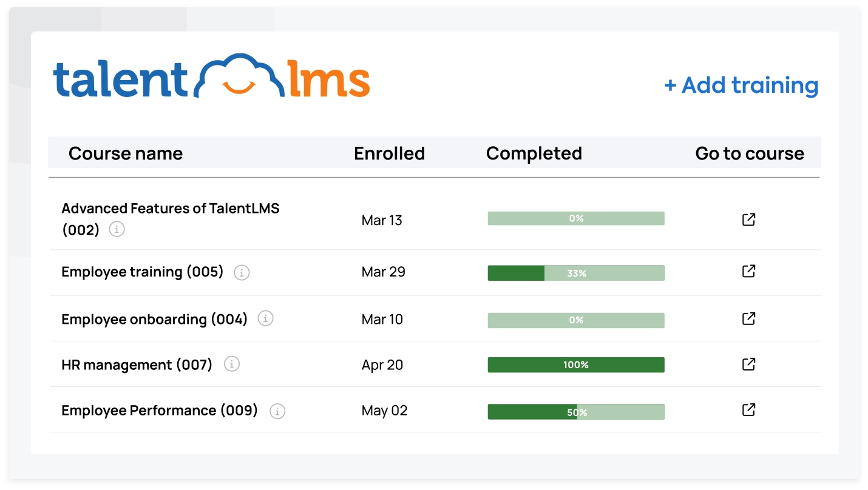Click the 0% progress bar for Employee onboarding
868x490 pixels.
(x=576, y=320)
